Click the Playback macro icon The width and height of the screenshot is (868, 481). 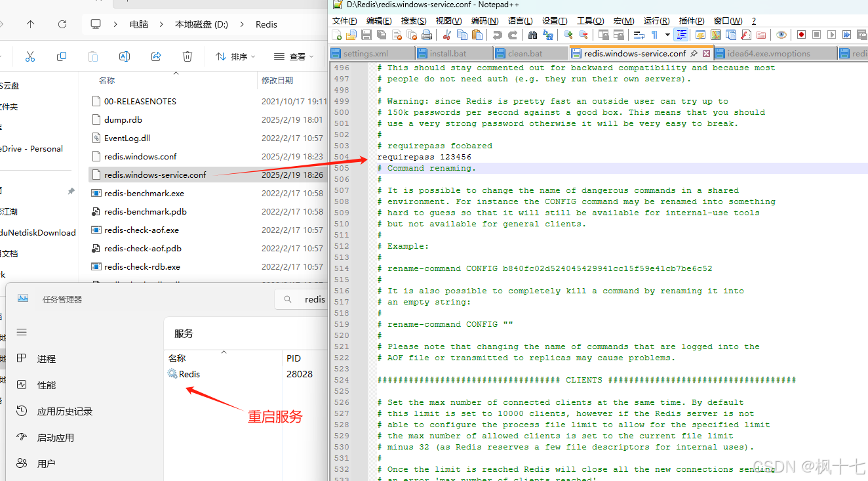[831, 35]
